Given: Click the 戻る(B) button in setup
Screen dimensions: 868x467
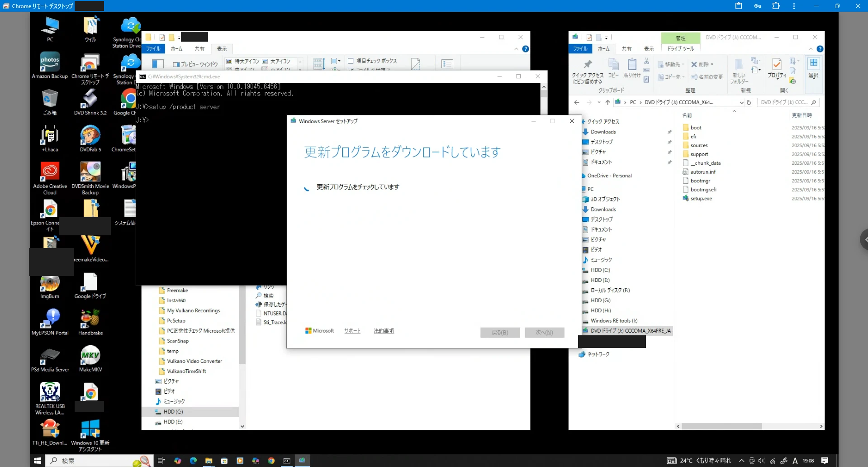Looking at the screenshot, I should (500, 333).
